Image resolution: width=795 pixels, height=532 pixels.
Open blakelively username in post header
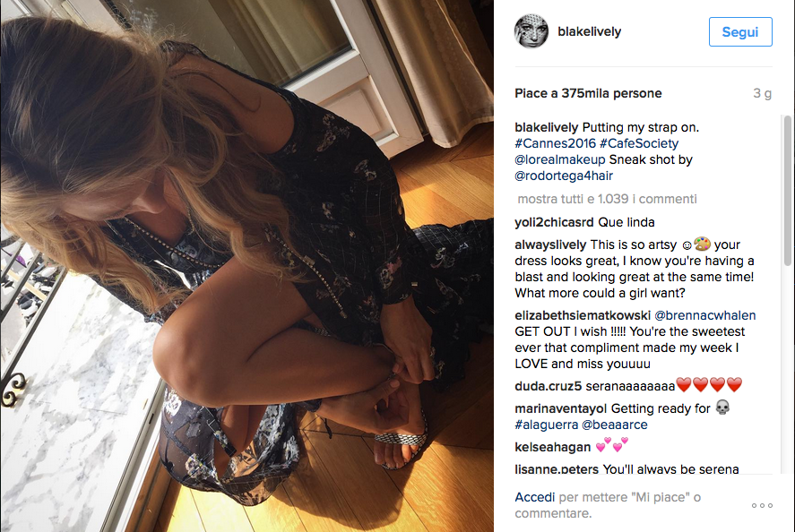589,31
